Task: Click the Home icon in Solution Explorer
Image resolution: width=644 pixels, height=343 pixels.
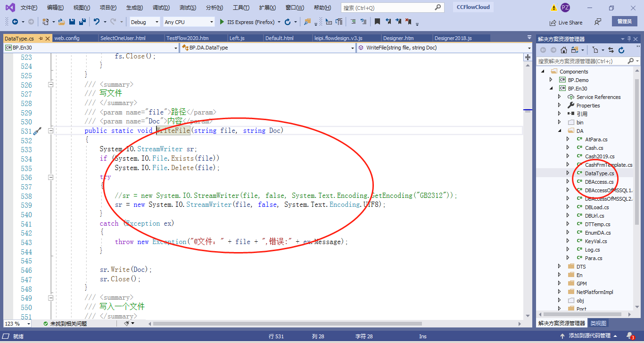Action: 564,50
